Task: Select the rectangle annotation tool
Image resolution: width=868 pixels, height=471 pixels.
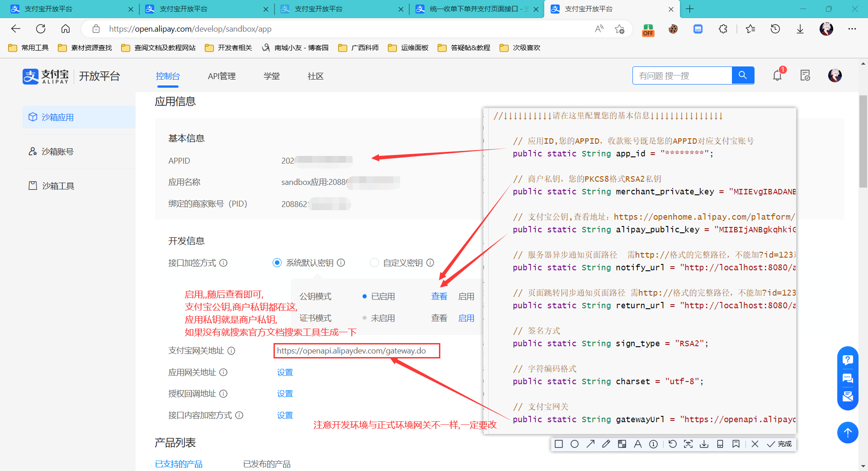Action: point(559,444)
